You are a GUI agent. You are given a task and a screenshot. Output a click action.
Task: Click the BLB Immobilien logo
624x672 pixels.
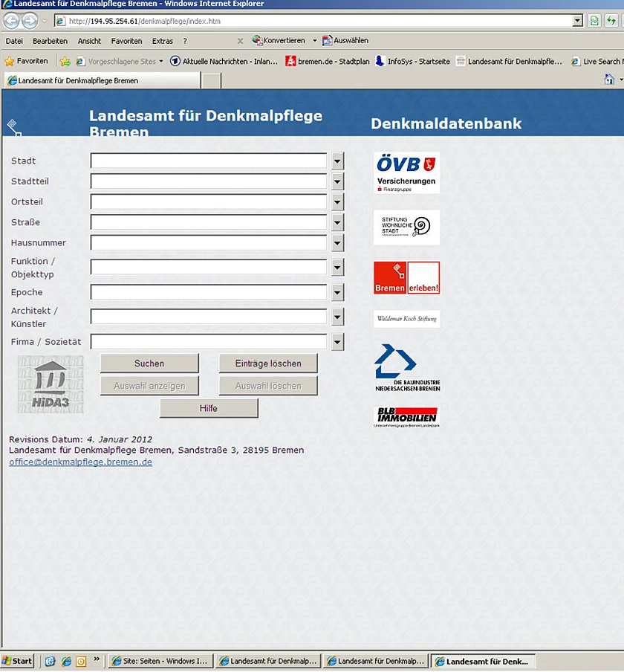(406, 414)
